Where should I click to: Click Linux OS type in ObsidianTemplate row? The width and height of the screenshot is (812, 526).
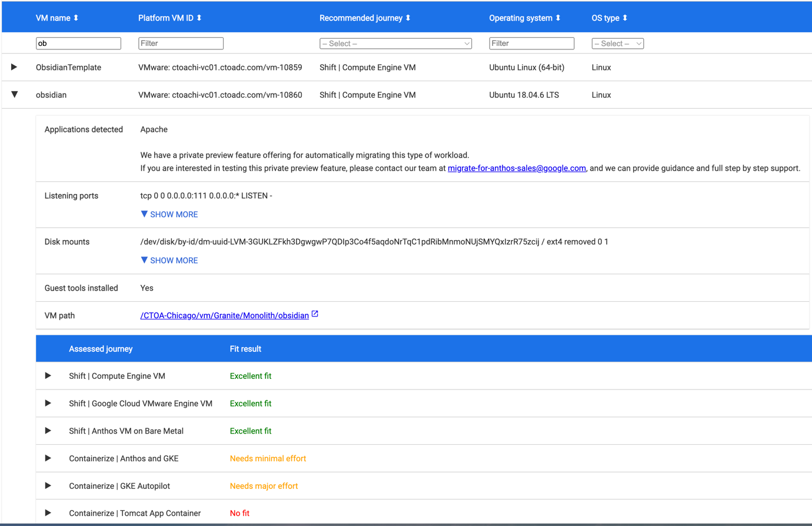tap(601, 68)
